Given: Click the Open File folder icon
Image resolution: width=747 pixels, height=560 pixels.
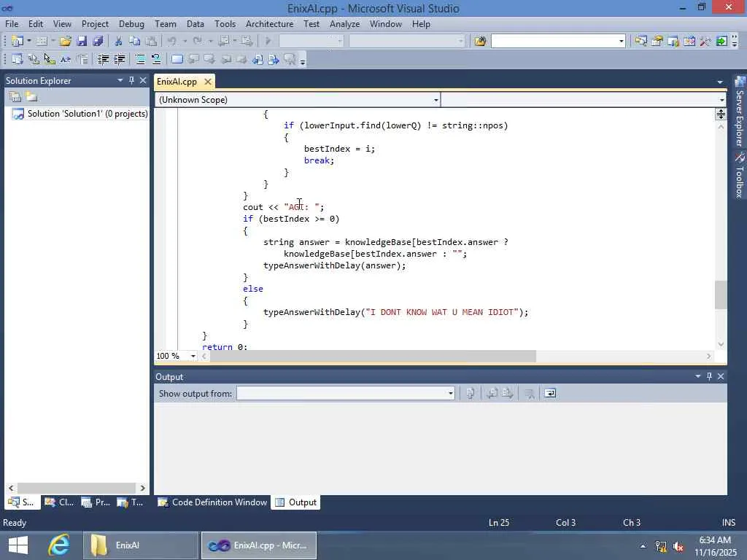Looking at the screenshot, I should pyautogui.click(x=65, y=41).
